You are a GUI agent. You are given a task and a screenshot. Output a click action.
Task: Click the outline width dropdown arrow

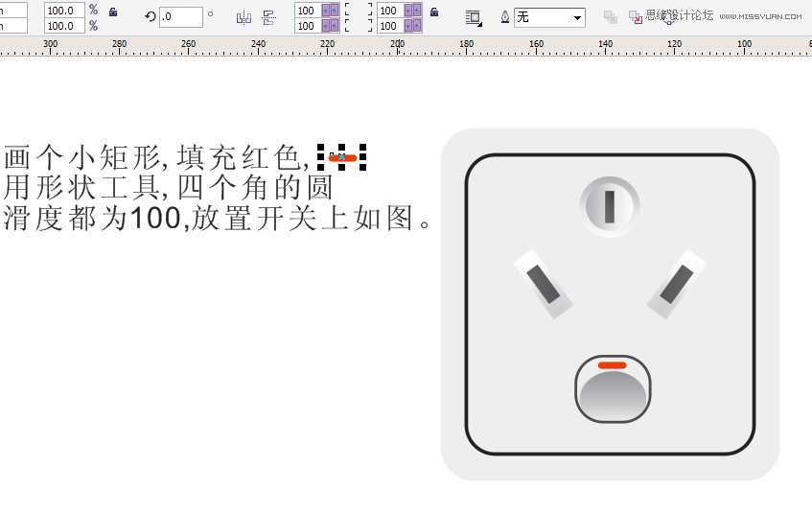point(577,18)
